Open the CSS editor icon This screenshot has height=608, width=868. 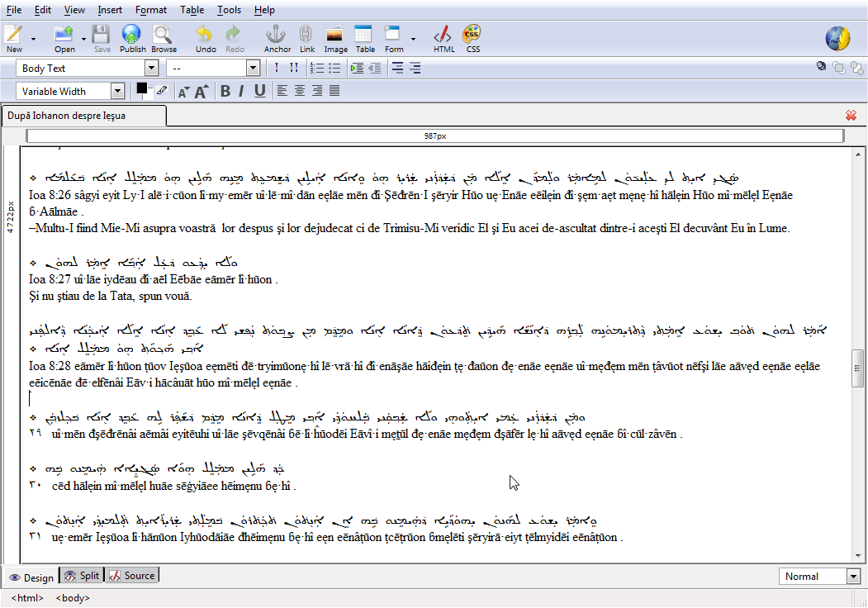[472, 38]
